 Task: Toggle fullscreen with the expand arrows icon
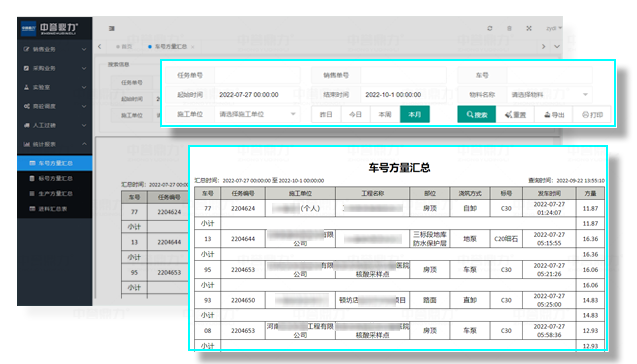[x=529, y=28]
